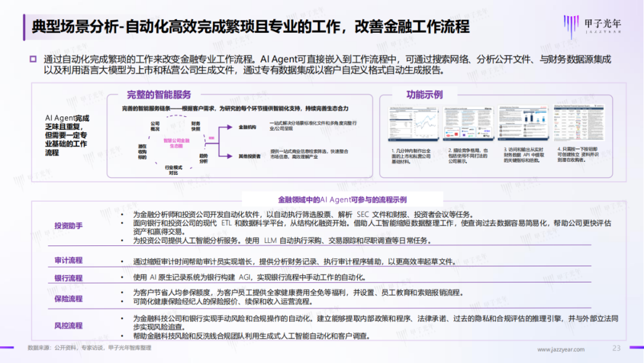
Task: Click the 保险流程 row label
Action: pyautogui.click(x=68, y=299)
